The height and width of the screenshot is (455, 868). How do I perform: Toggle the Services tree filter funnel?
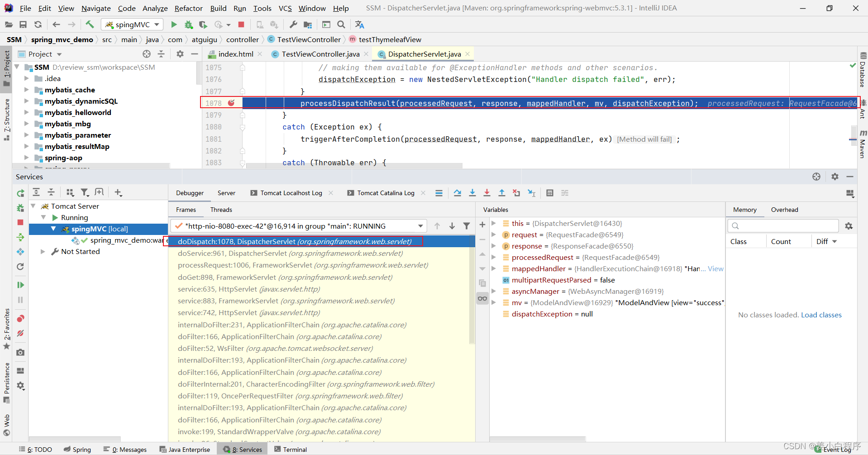85,192
